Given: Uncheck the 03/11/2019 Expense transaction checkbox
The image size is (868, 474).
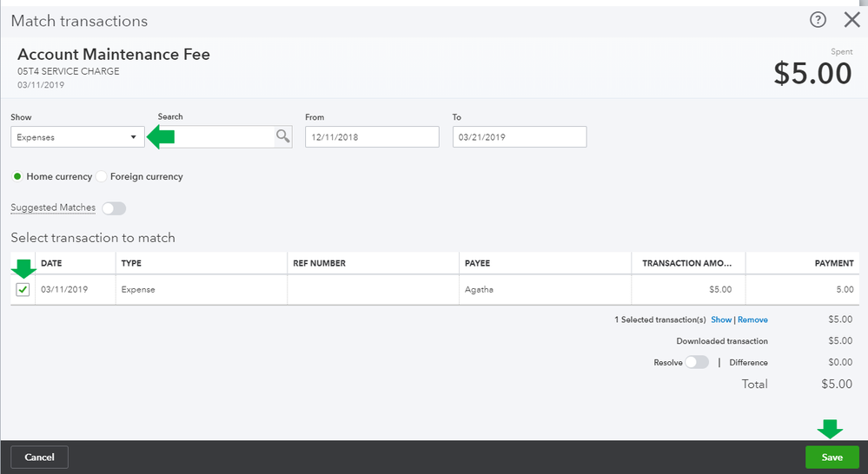Looking at the screenshot, I should (23, 289).
